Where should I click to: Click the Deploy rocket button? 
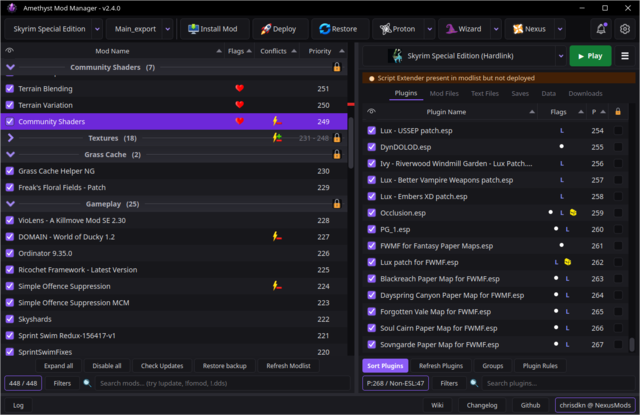(x=280, y=29)
